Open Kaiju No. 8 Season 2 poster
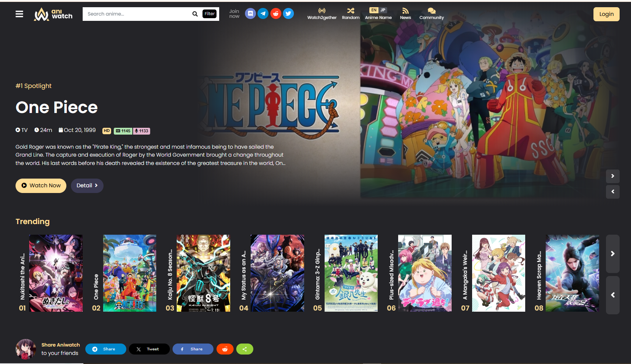 tap(203, 273)
